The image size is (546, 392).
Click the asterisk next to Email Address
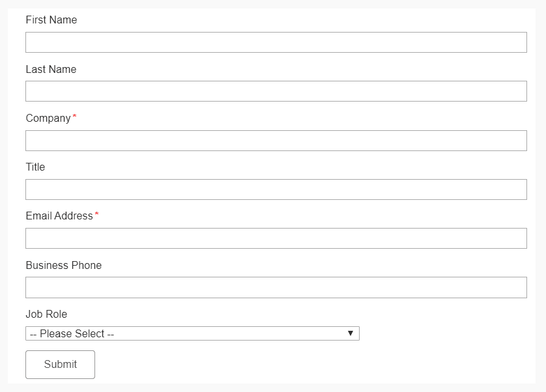coord(95,214)
